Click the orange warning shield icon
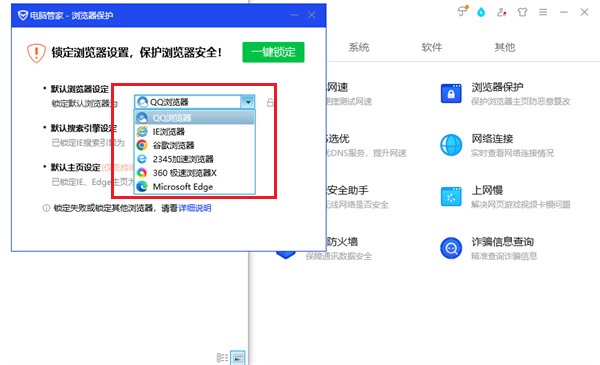This screenshot has width=600, height=365. [x=36, y=53]
